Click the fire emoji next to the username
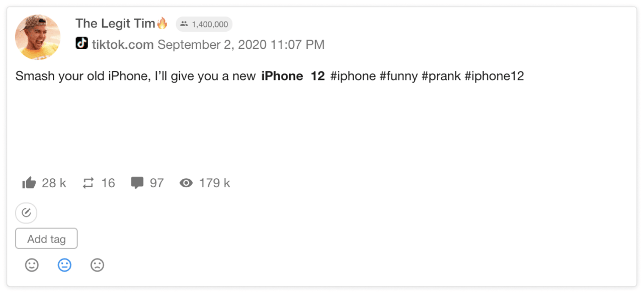Screen dimensions: 644x294 [162, 23]
